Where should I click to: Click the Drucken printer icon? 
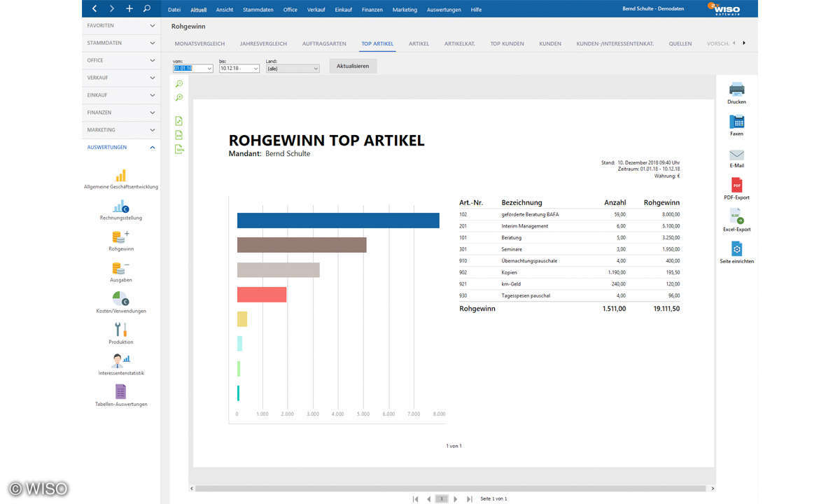click(x=736, y=89)
